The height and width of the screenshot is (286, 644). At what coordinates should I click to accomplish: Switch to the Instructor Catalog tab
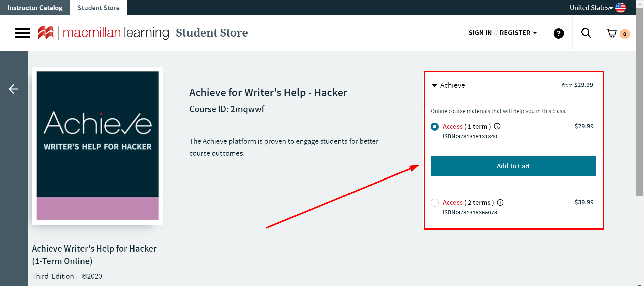(x=35, y=7)
